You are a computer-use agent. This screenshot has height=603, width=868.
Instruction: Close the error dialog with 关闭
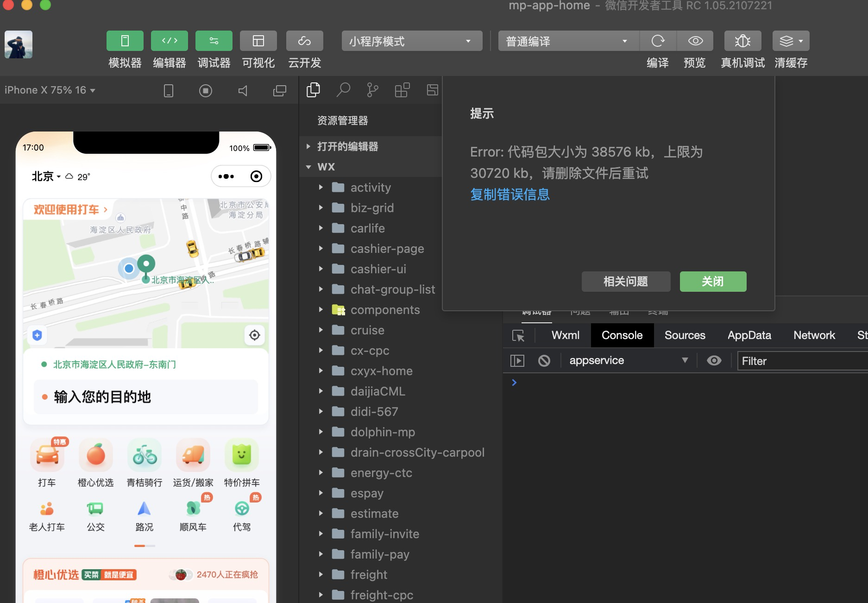click(713, 282)
